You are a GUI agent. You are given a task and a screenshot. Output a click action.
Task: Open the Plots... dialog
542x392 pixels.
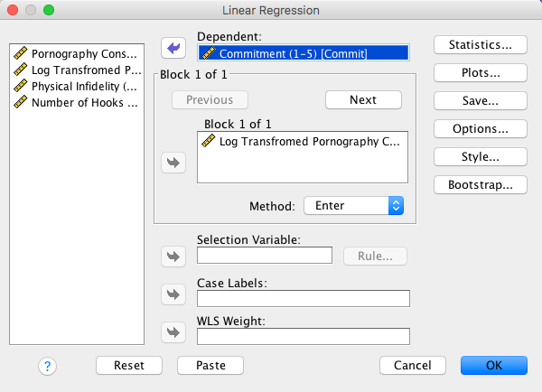click(481, 72)
